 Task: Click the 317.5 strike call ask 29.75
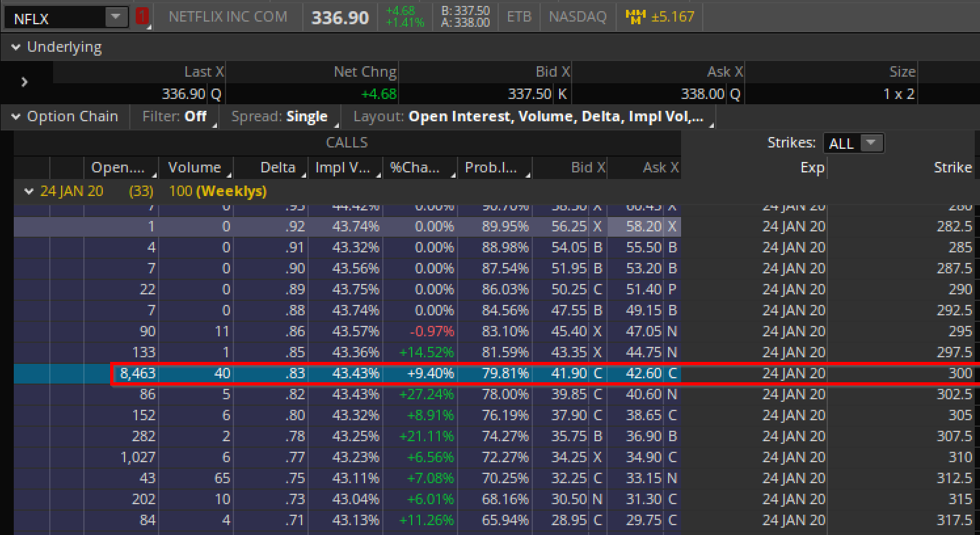[x=644, y=521]
